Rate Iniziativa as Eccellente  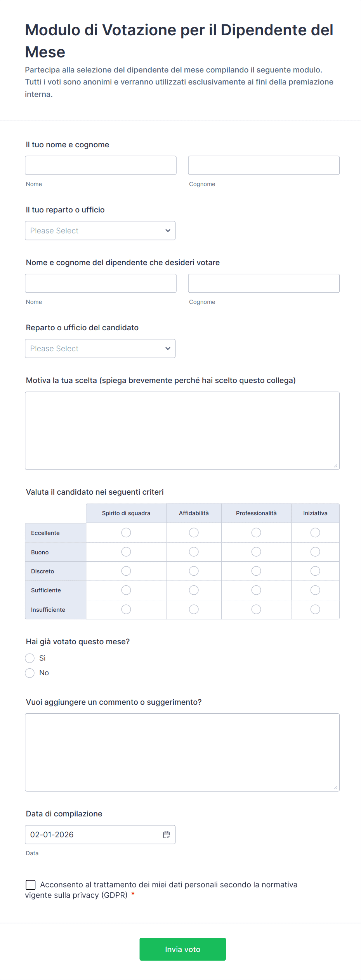(x=315, y=533)
